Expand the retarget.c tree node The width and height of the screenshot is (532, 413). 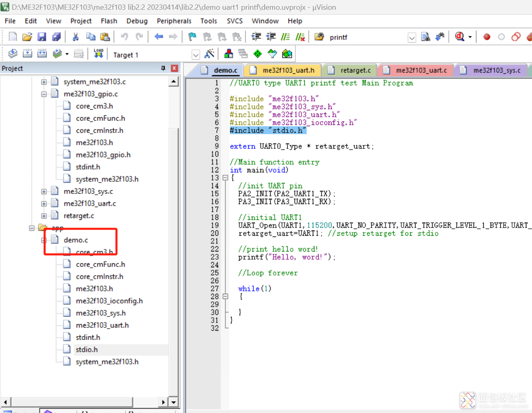coord(44,216)
